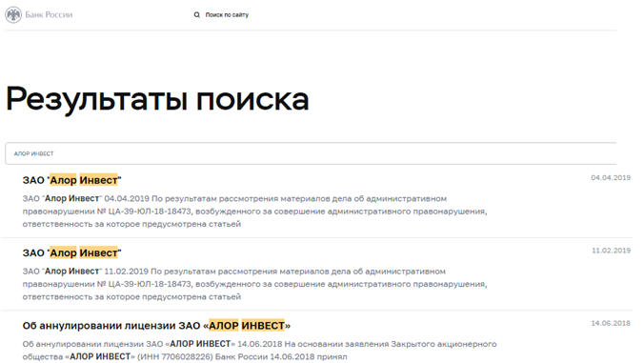Screen dimensions: 644x363
Task: Open 'Об аннулировании лицензии ЗАО «АЛОР ИНВЕСТ»' result
Action: pyautogui.click(x=156, y=326)
